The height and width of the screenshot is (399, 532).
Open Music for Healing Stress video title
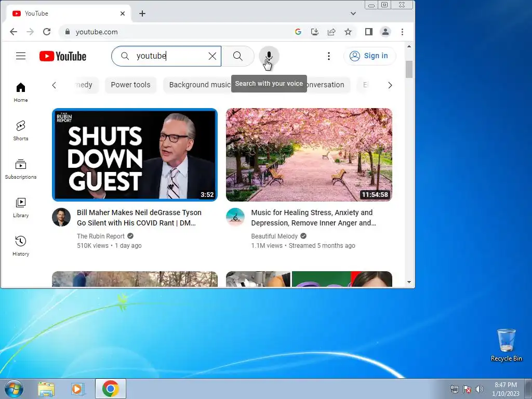(313, 218)
